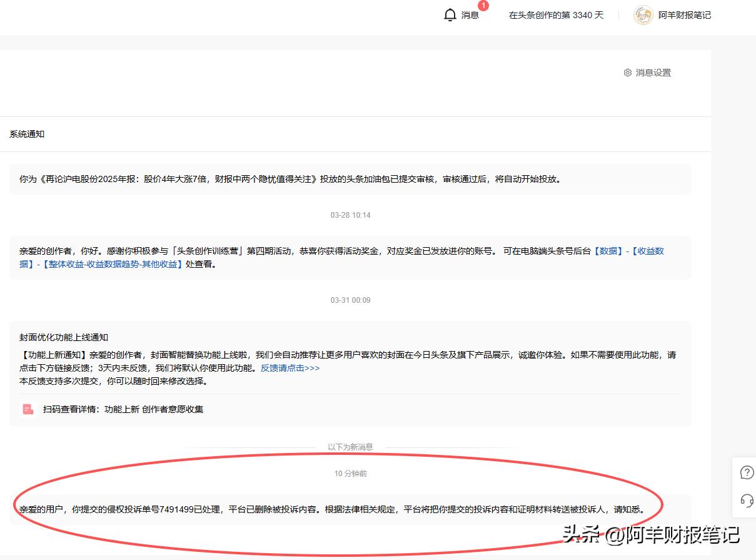The height and width of the screenshot is (560, 756).
Task: Open the 消息设置 message settings gear icon
Action: click(627, 73)
